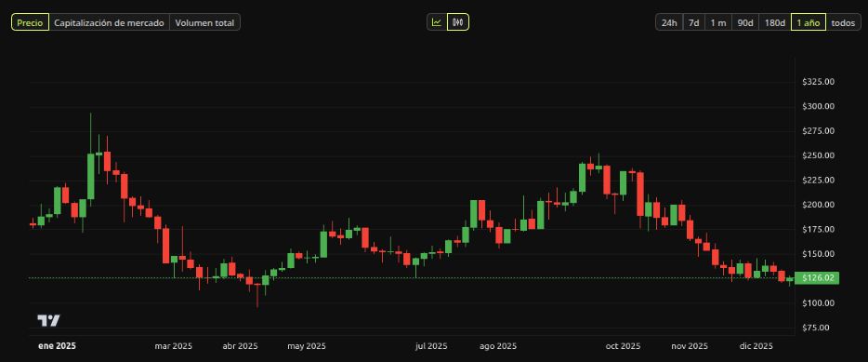This screenshot has width=868, height=362.
Task: Click the mar 2025 date label
Action: coord(174,346)
